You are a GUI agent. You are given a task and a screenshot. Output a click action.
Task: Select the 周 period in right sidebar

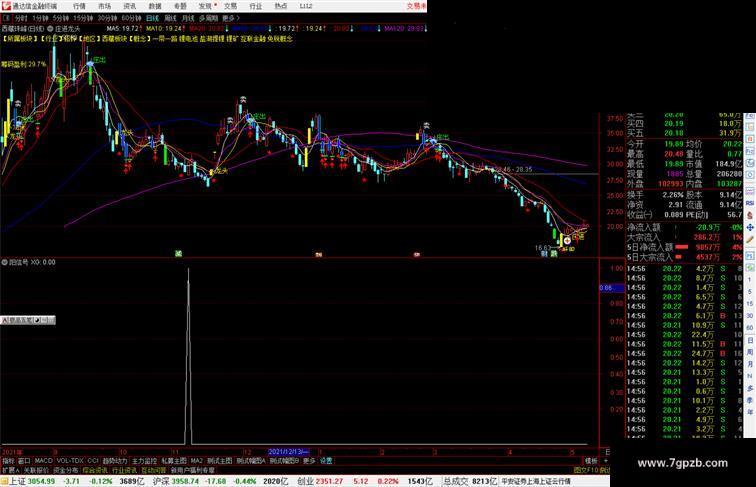[750, 352]
